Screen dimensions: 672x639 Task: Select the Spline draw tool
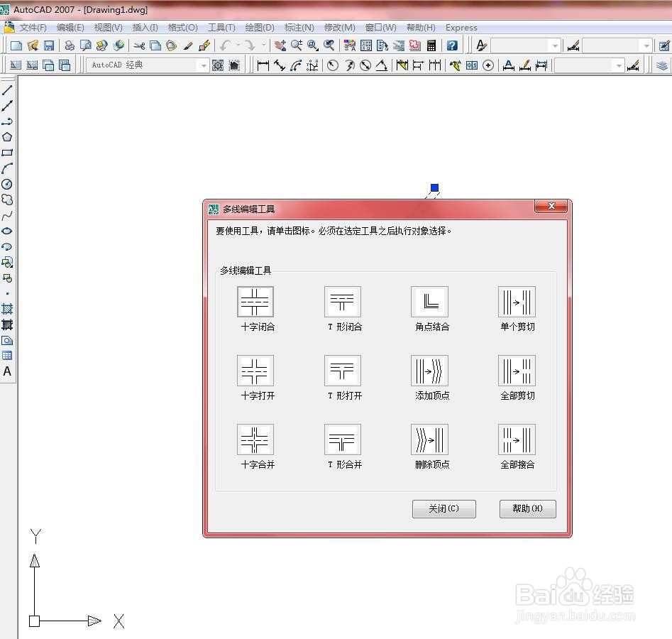tap(7, 216)
